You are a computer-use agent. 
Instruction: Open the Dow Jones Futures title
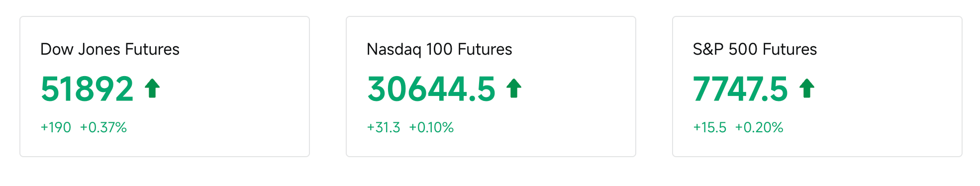tap(110, 49)
